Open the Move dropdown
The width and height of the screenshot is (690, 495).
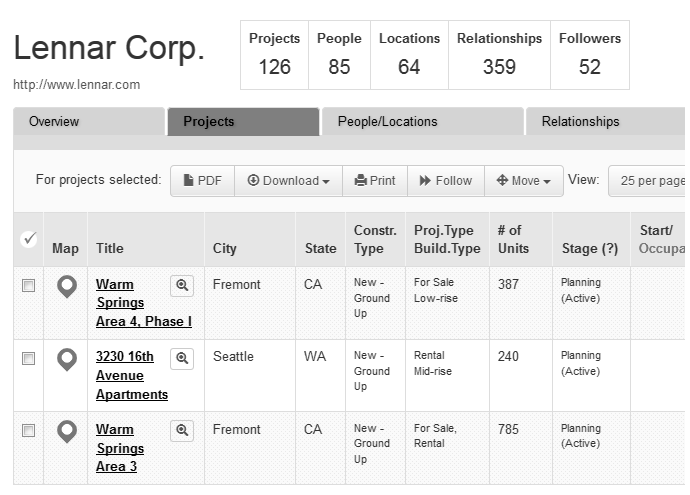coord(524,181)
